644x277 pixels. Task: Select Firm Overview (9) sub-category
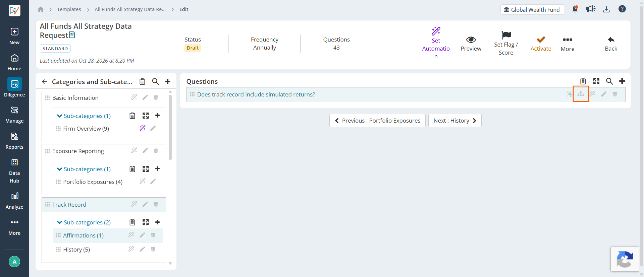pyautogui.click(x=86, y=129)
